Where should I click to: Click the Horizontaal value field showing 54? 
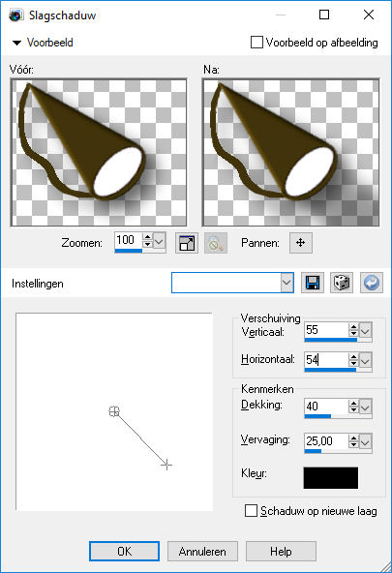(326, 360)
